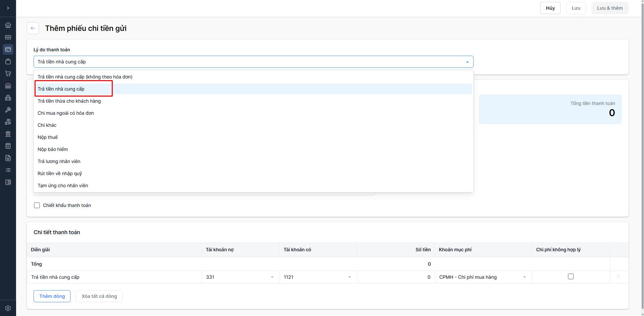Click the Số tiền cell in payment row
644x316 pixels.
pos(396,277)
